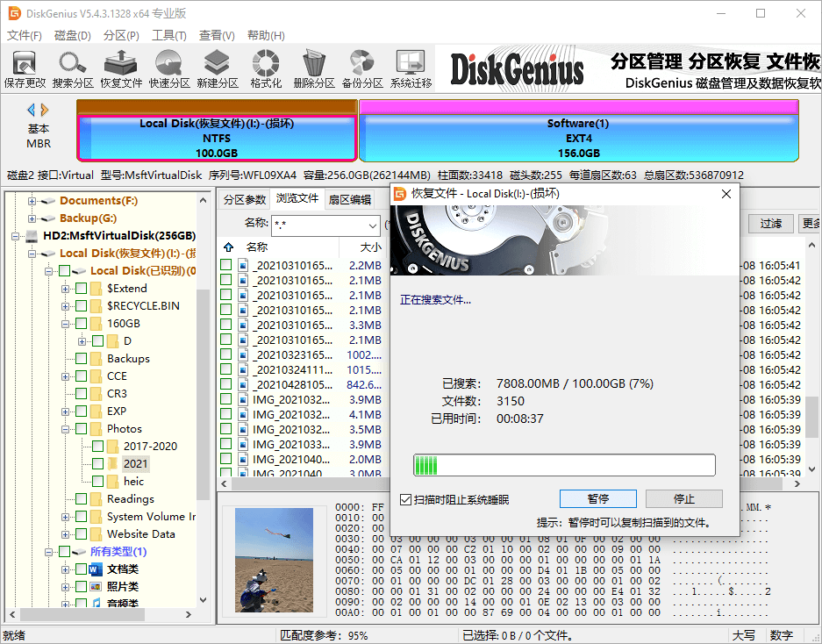Click the go-up-folder arrow in file list
Viewport: 822px width, 644px height.
pyautogui.click(x=229, y=247)
